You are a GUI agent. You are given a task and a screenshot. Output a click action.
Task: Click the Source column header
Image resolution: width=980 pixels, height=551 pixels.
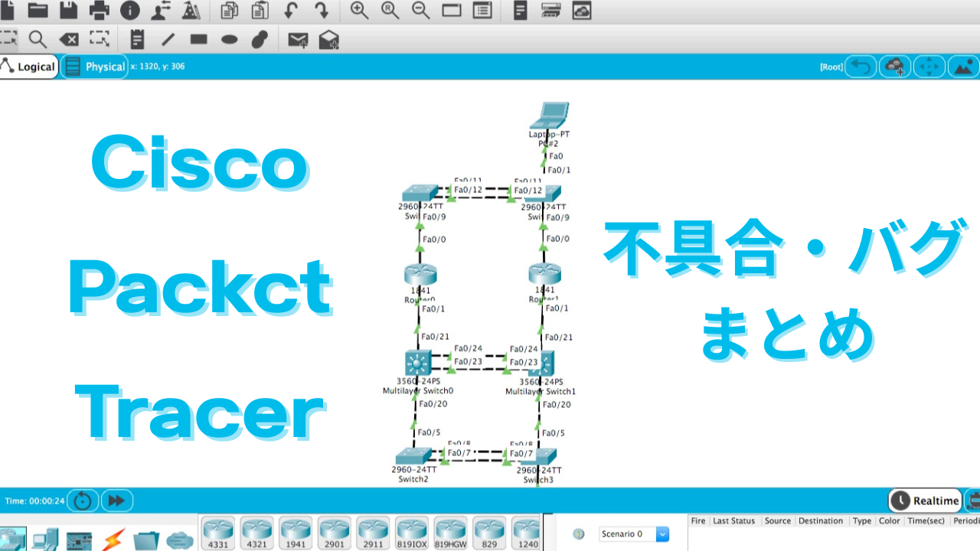pos(777,521)
